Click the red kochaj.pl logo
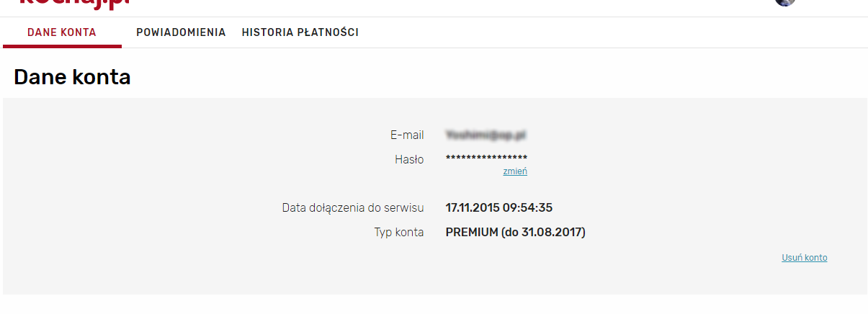The height and width of the screenshot is (314, 868). [x=74, y=3]
